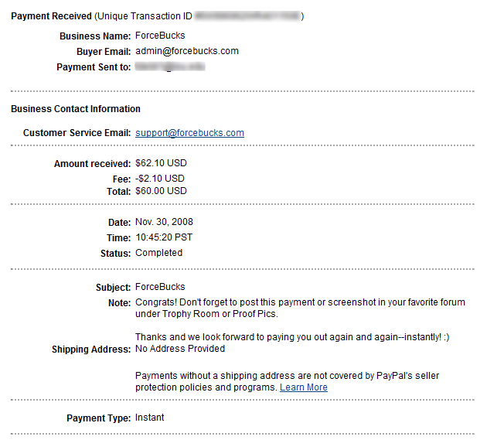
Task: Click the $60.00 USD total value
Action: (161, 191)
